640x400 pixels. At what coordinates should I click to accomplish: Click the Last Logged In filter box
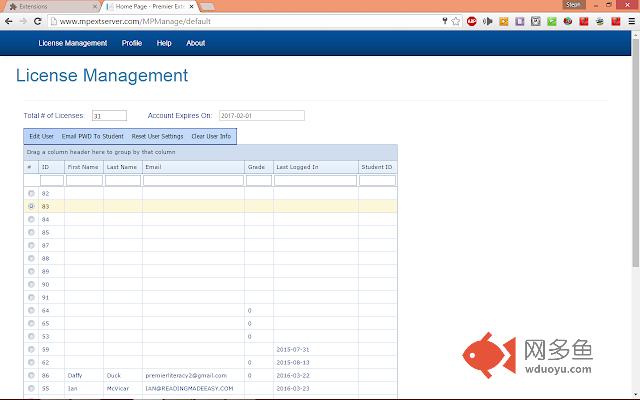(x=316, y=180)
